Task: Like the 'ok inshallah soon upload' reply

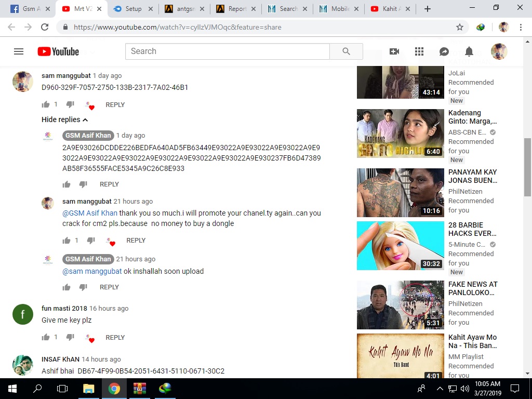Action: pyautogui.click(x=66, y=287)
